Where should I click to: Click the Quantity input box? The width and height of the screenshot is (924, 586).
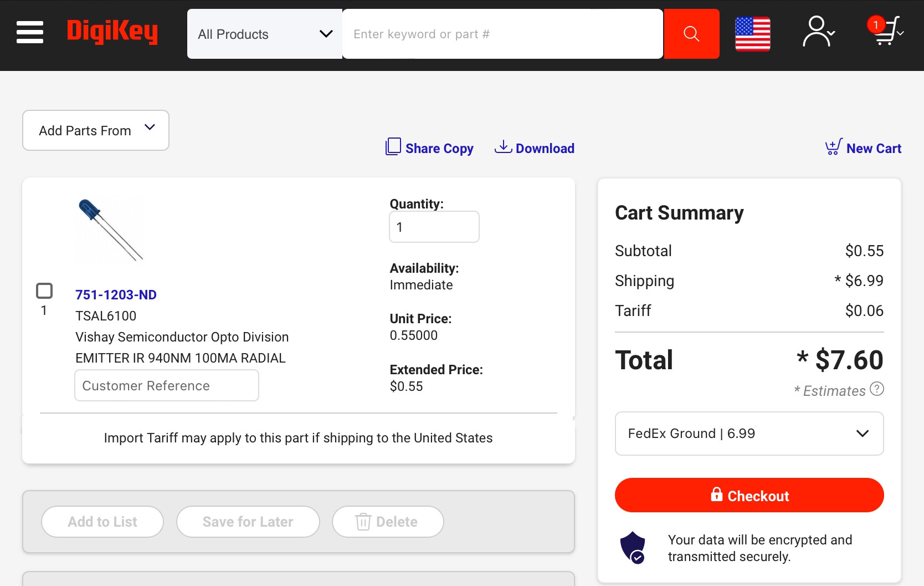click(x=434, y=227)
